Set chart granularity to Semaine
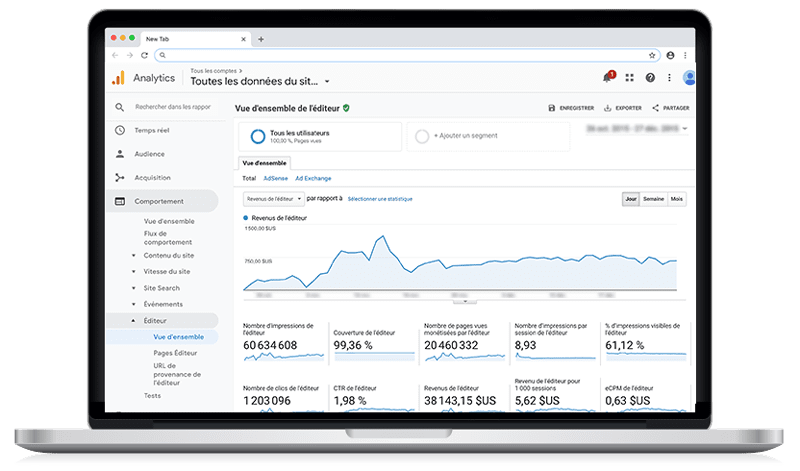Image resolution: width=800 pixels, height=471 pixels. point(653,199)
